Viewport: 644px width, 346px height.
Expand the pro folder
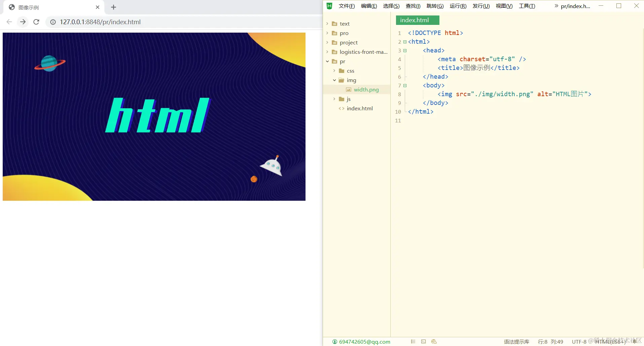tap(327, 33)
